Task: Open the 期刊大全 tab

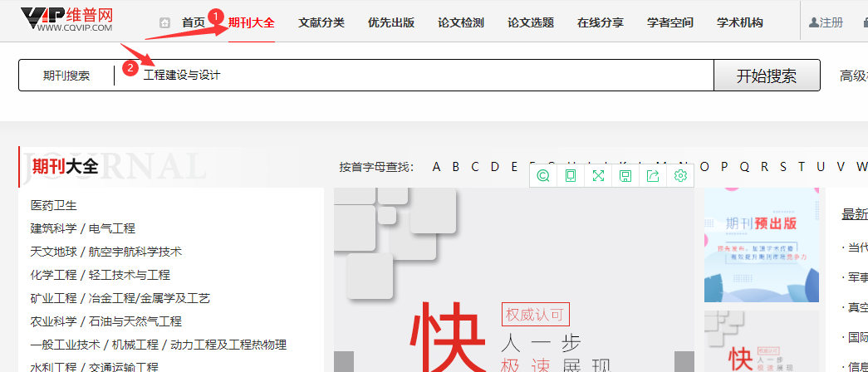Action: coord(251,23)
